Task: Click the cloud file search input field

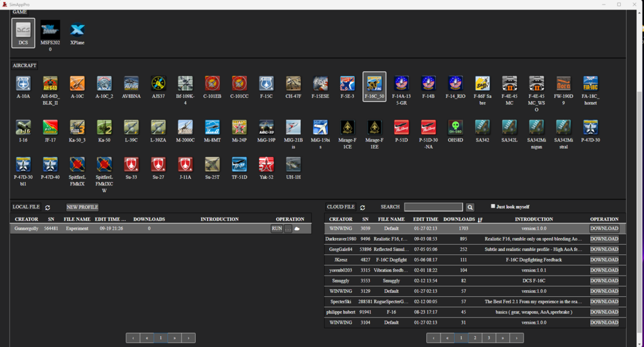Action: pos(433,207)
